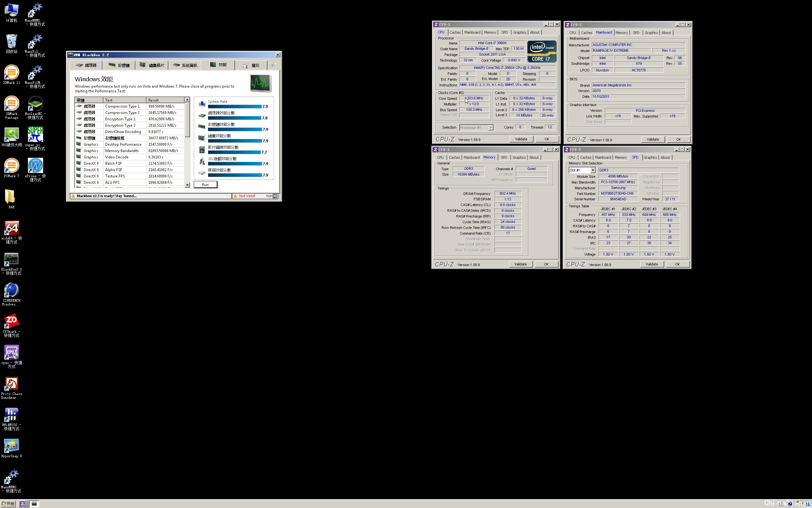Click the RAMPAGE IV EXTREME model field
Viewport: 812px width, 508px height.
click(622, 51)
